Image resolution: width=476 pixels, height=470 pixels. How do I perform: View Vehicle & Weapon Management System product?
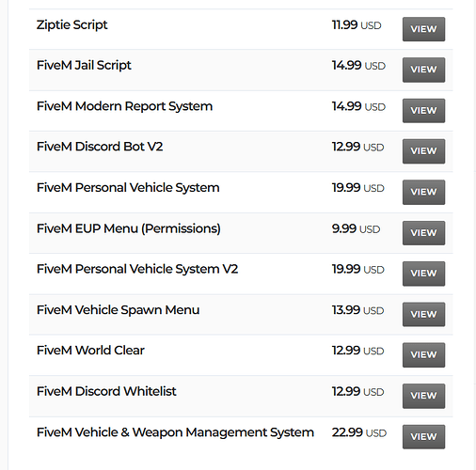tap(423, 436)
